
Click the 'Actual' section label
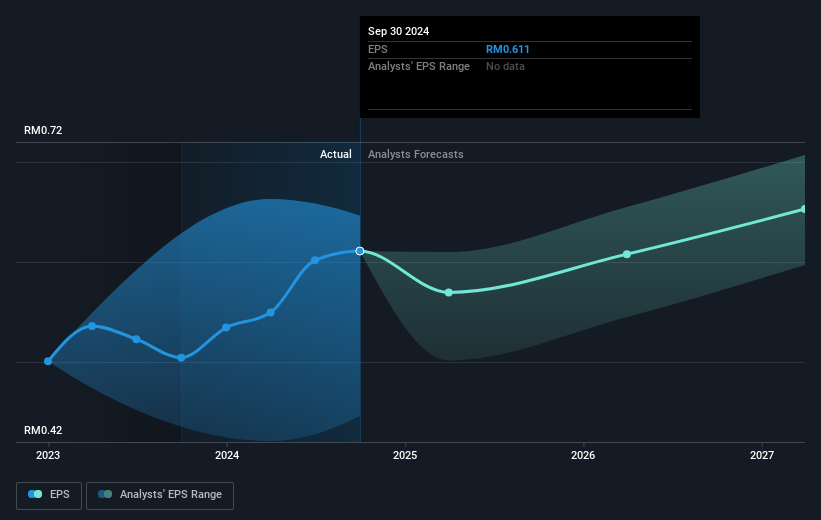point(336,154)
